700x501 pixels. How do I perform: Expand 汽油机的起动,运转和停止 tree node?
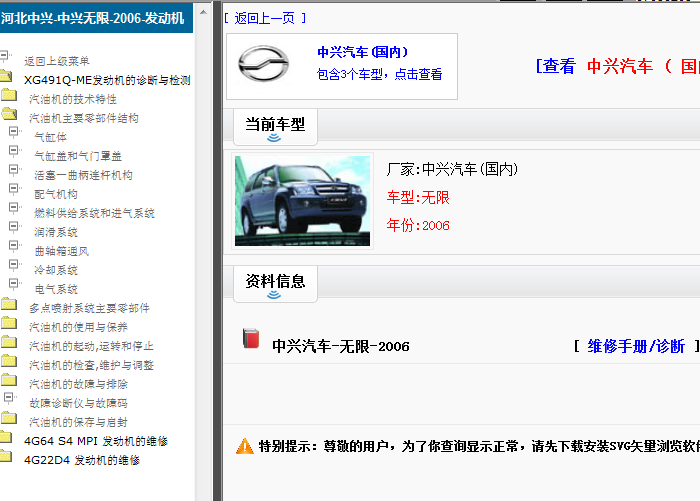(x=91, y=346)
